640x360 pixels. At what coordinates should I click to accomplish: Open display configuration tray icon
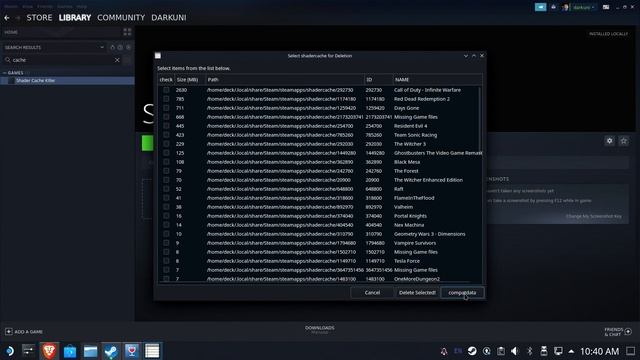click(558, 351)
